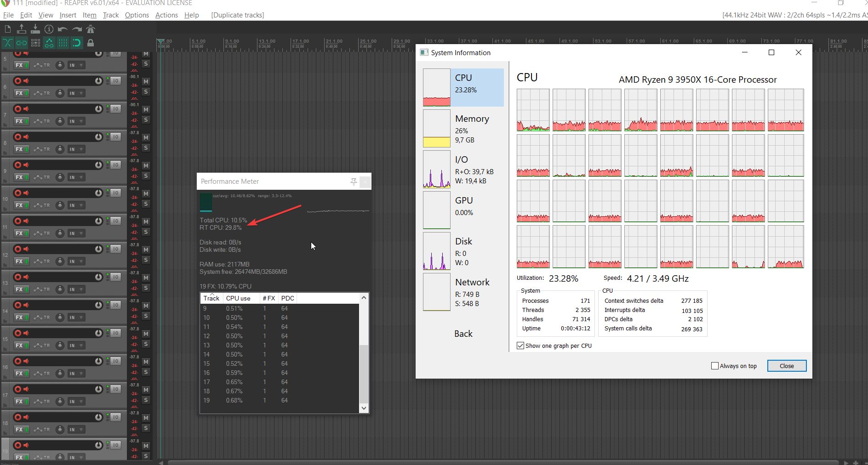Open track 6 IN input dropdown
868x465 pixels.
76,93
